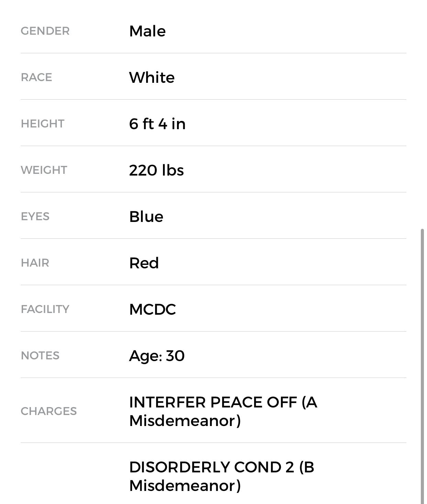
Task: Select the DISORDERLY COND 2 charge text
Action: (x=221, y=476)
